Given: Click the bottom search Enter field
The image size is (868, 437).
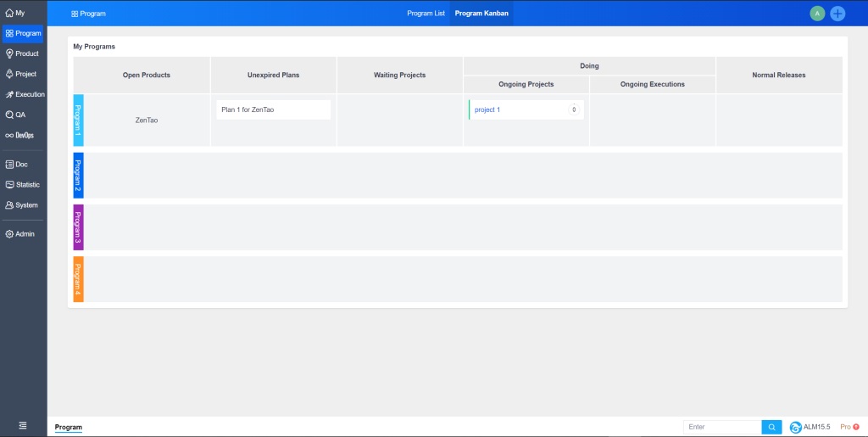Looking at the screenshot, I should click(x=722, y=428).
